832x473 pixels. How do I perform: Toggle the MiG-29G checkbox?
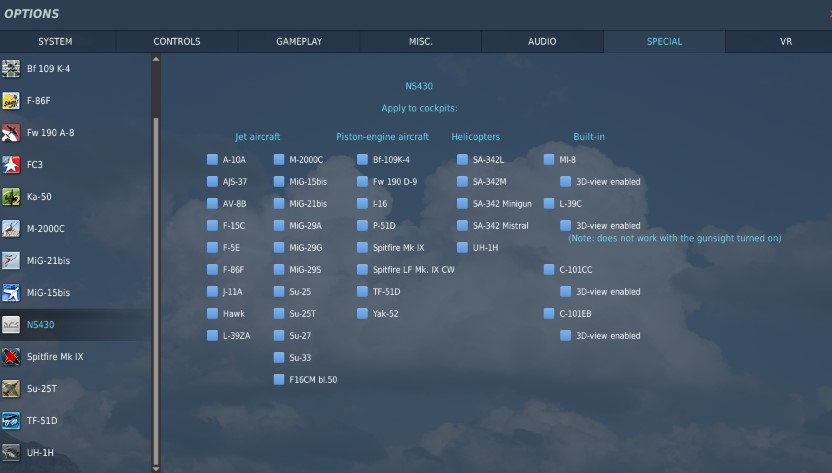click(279, 247)
